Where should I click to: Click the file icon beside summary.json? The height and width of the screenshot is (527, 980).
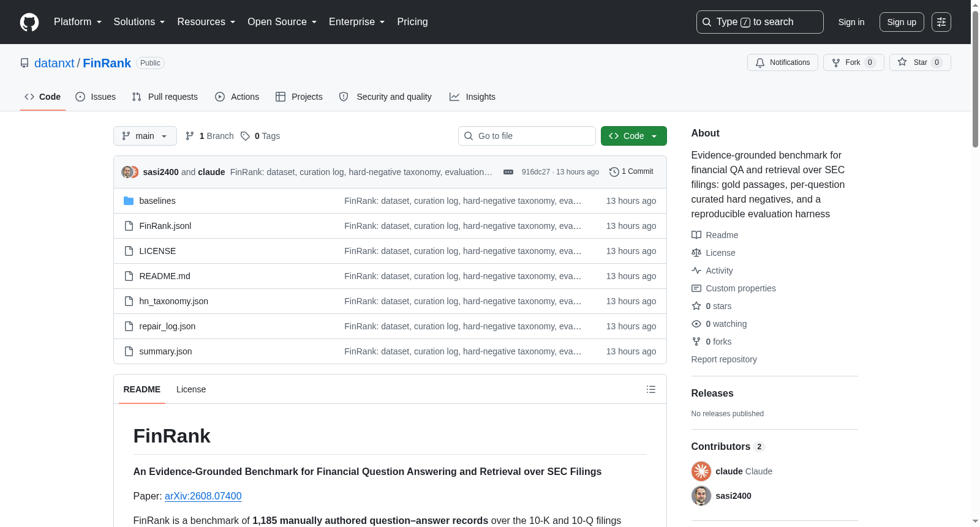[129, 351]
